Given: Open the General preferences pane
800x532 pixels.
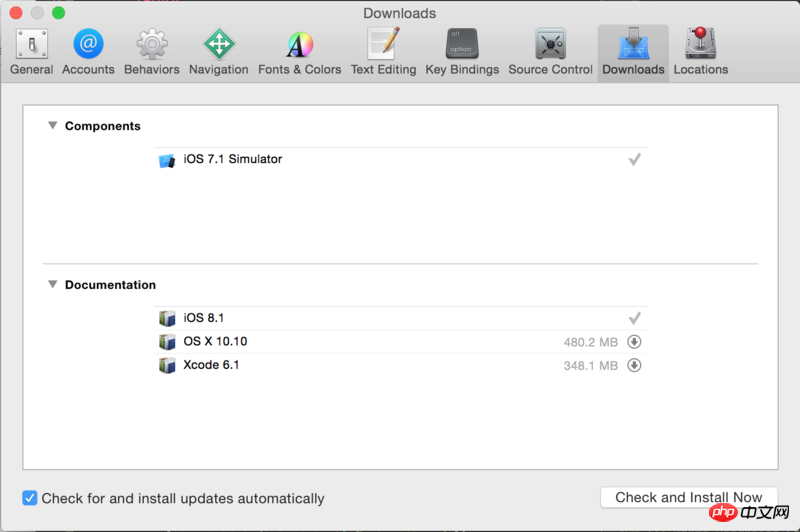Looking at the screenshot, I should (x=32, y=52).
